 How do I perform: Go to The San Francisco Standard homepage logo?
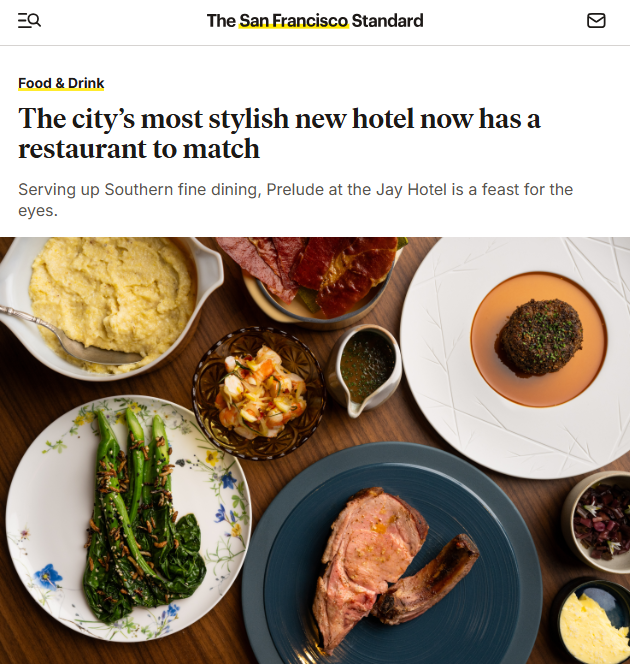point(315,21)
